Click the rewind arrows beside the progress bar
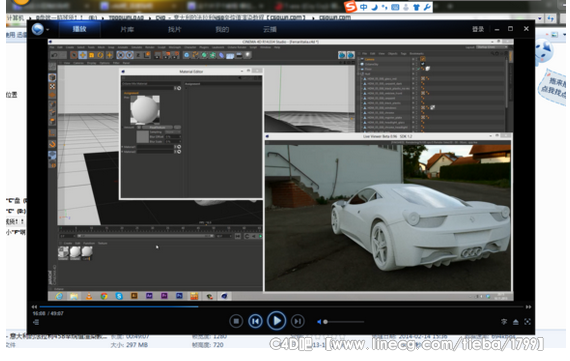 coord(34,307)
